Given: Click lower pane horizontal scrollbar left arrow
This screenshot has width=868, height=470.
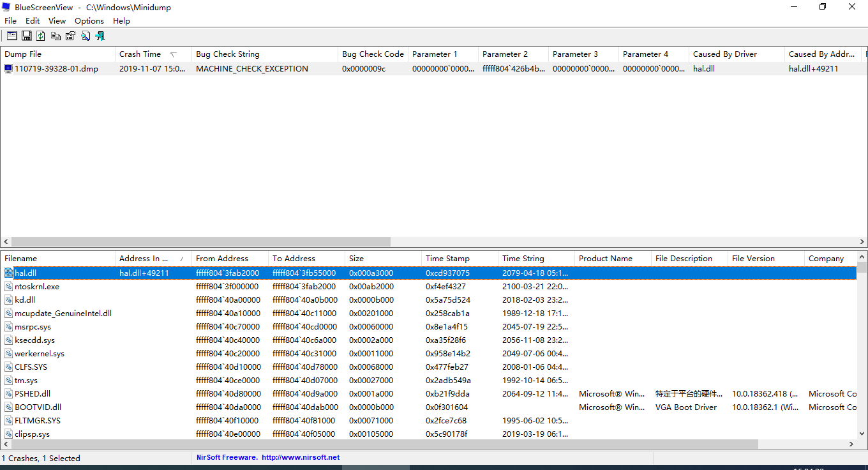Looking at the screenshot, I should tap(6, 444).
